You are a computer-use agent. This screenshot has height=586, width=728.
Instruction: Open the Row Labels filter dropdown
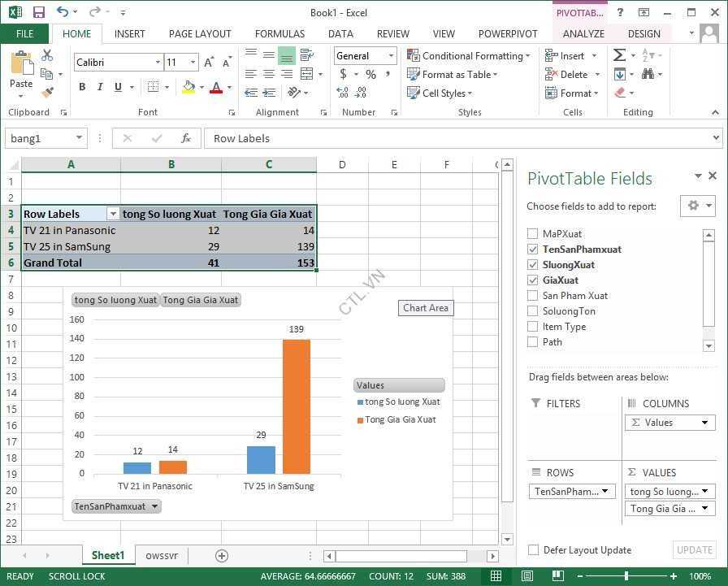point(113,214)
